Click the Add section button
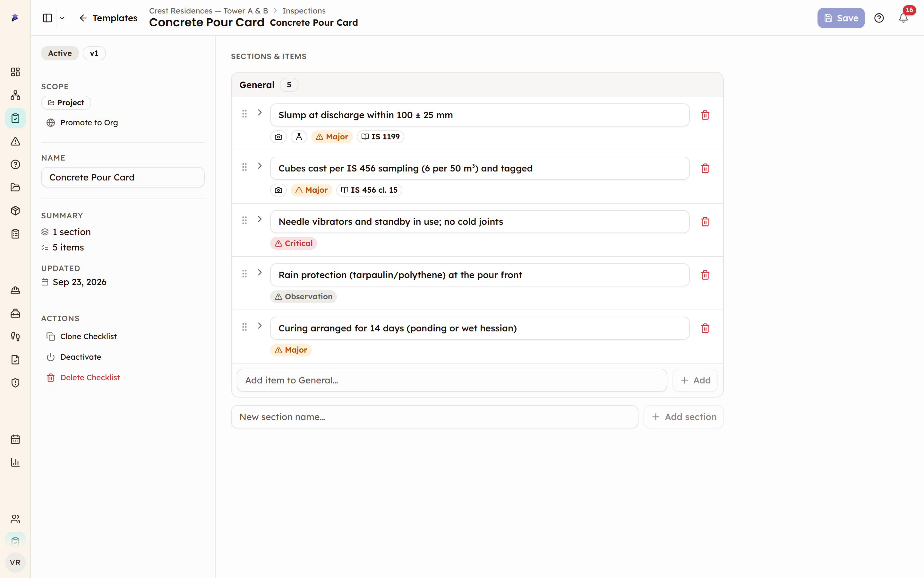 683,417
